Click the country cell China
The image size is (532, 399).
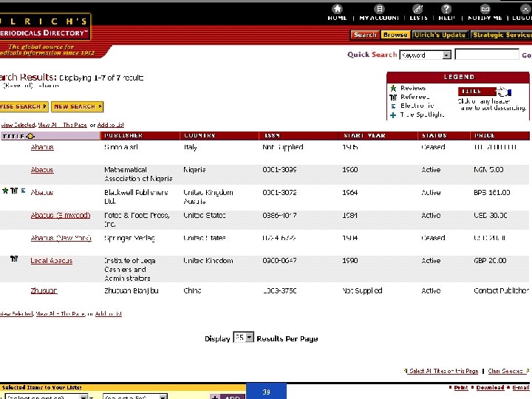pos(192,291)
